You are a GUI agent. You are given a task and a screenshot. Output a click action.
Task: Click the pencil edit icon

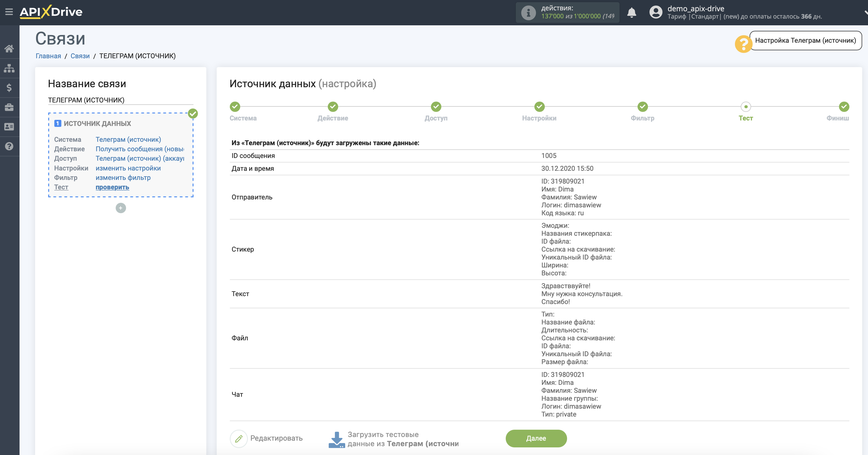(239, 439)
